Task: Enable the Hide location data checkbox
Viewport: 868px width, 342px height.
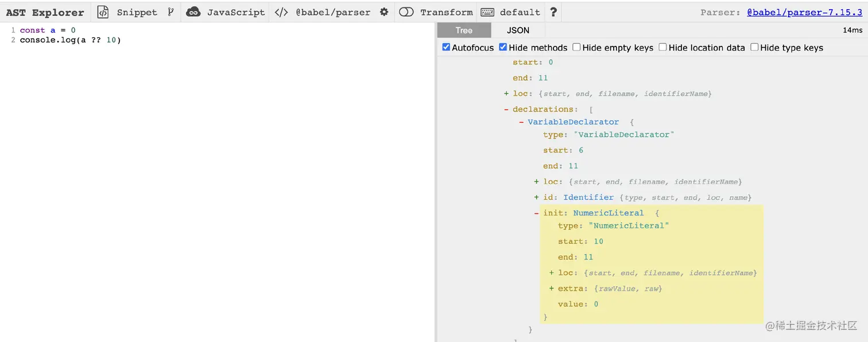Action: point(662,47)
